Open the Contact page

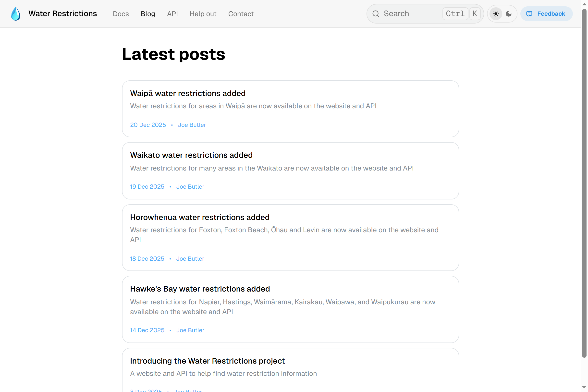pos(241,14)
